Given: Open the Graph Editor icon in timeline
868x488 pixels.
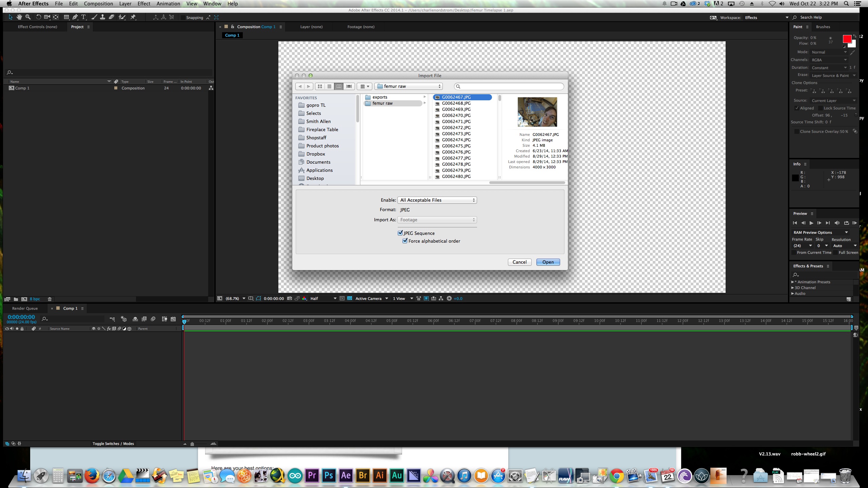Looking at the screenshot, I should point(173,319).
